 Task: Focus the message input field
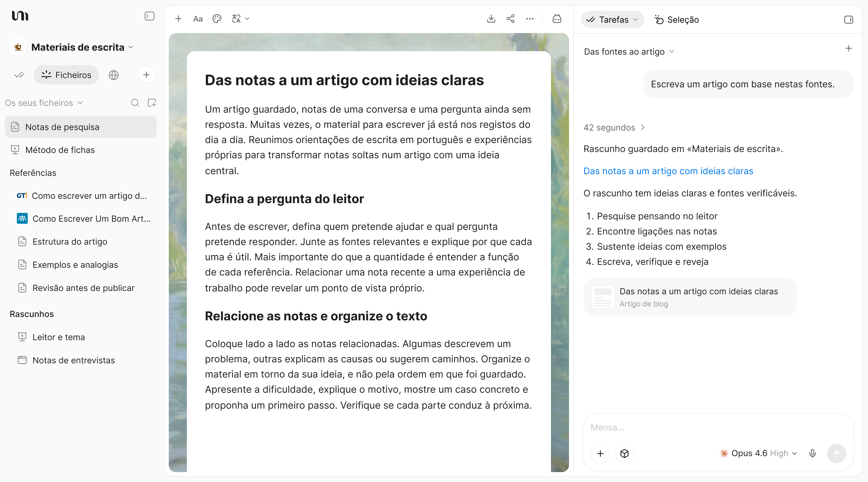click(x=718, y=427)
